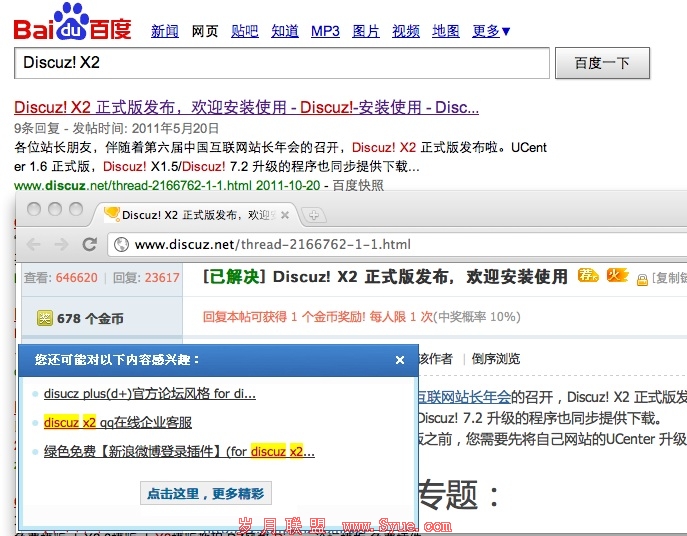This screenshot has width=687, height=536.
Task: Click the globe site icon in address bar
Action: [x=121, y=245]
